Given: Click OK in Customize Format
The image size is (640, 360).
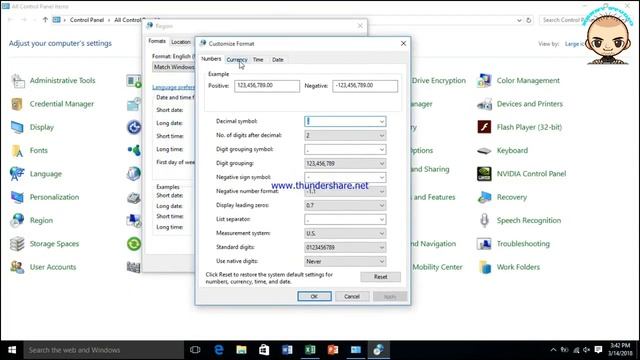Looking at the screenshot, I should click(x=314, y=296).
